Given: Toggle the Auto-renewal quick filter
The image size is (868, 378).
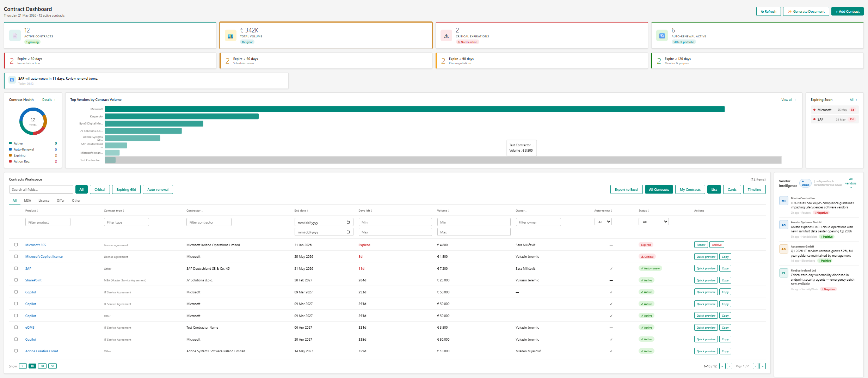Looking at the screenshot, I should (158, 189).
